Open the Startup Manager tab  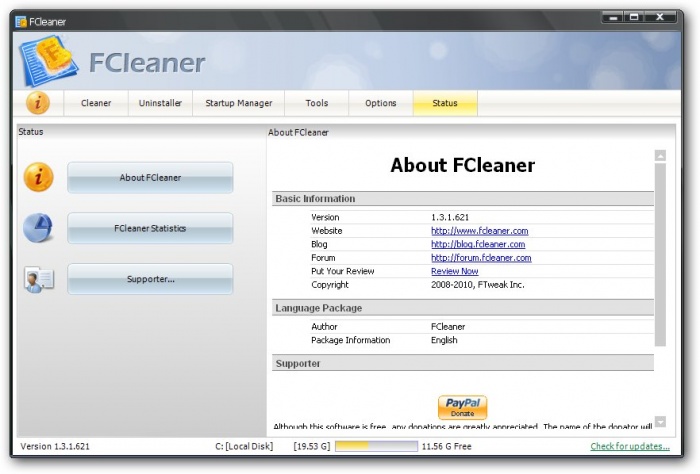(x=238, y=103)
